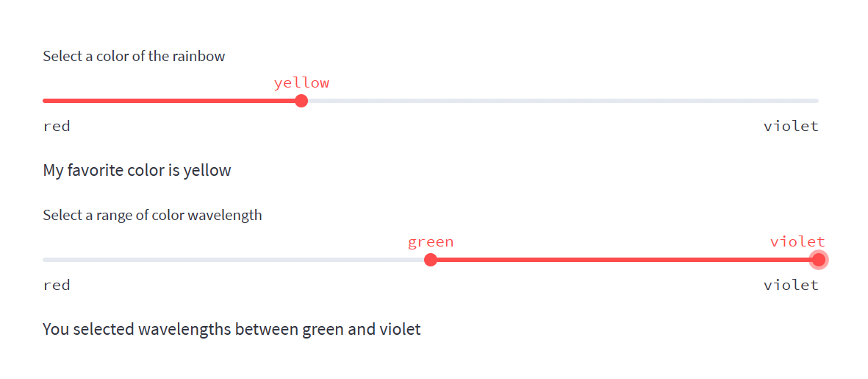
Task: Click the green handle on the wavelength slider
Action: 431,260
